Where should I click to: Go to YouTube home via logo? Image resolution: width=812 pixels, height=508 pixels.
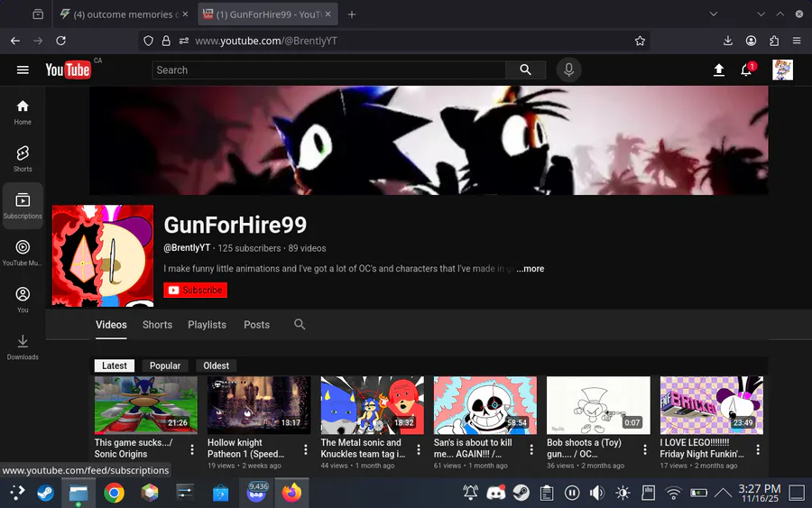[68, 69]
